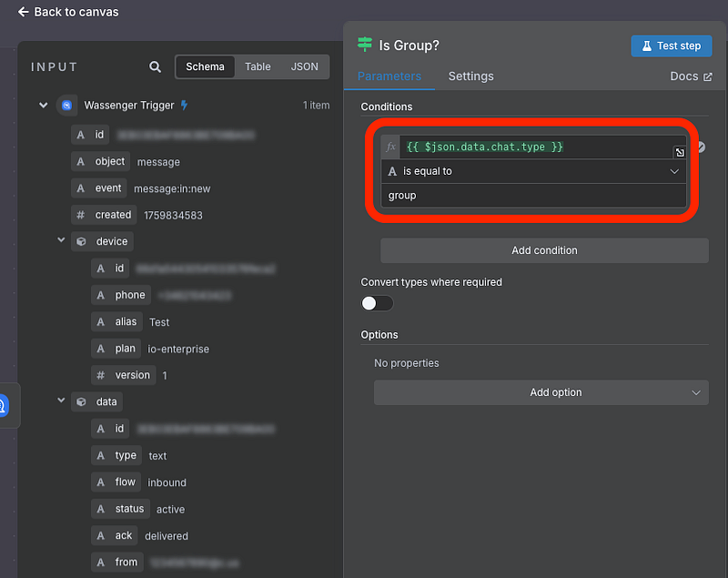Switch to JSON view

point(305,66)
